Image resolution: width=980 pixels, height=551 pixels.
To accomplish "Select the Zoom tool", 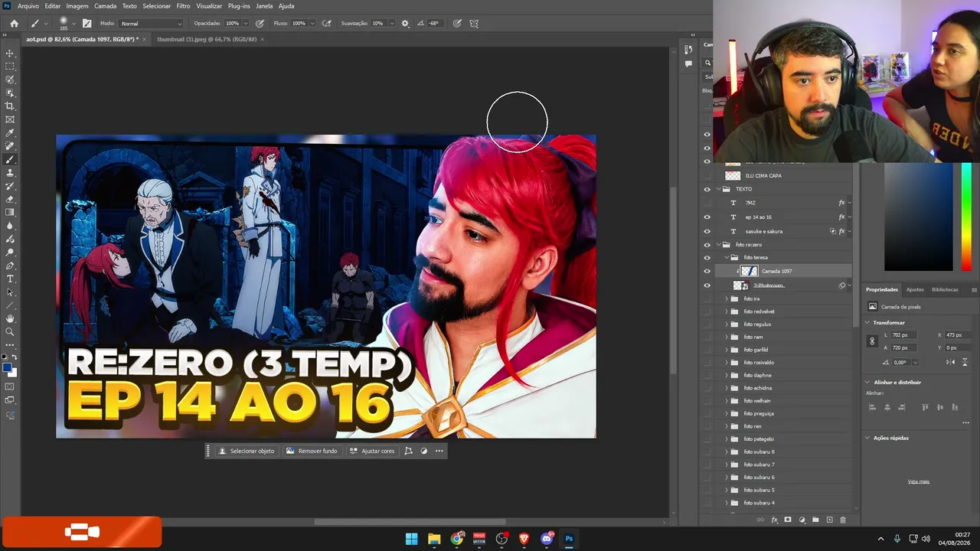I will 10,332.
